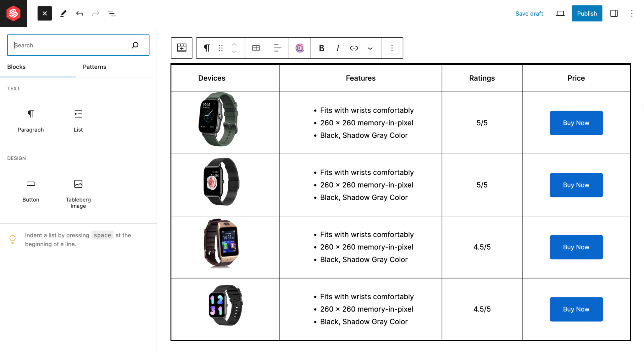The height and width of the screenshot is (353, 644).
Task: Close the block inserter panel
Action: click(45, 14)
